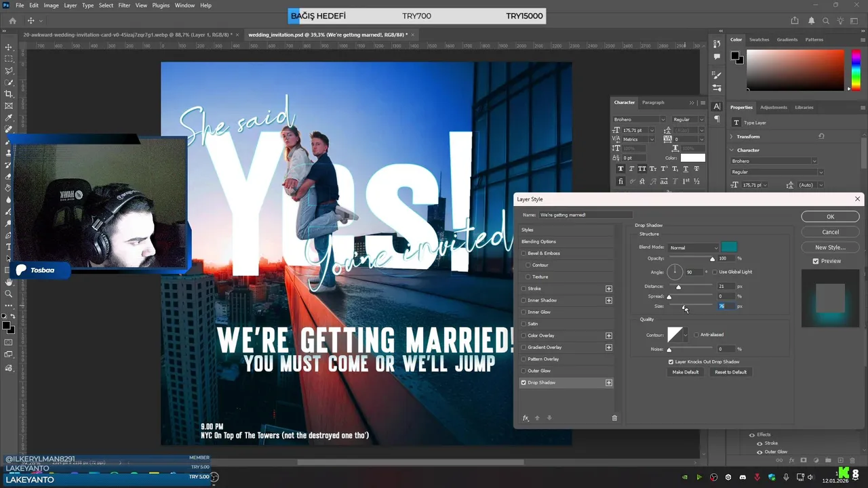The height and width of the screenshot is (488, 868).
Task: Click Cancel in Layer Style dialog
Action: (830, 232)
